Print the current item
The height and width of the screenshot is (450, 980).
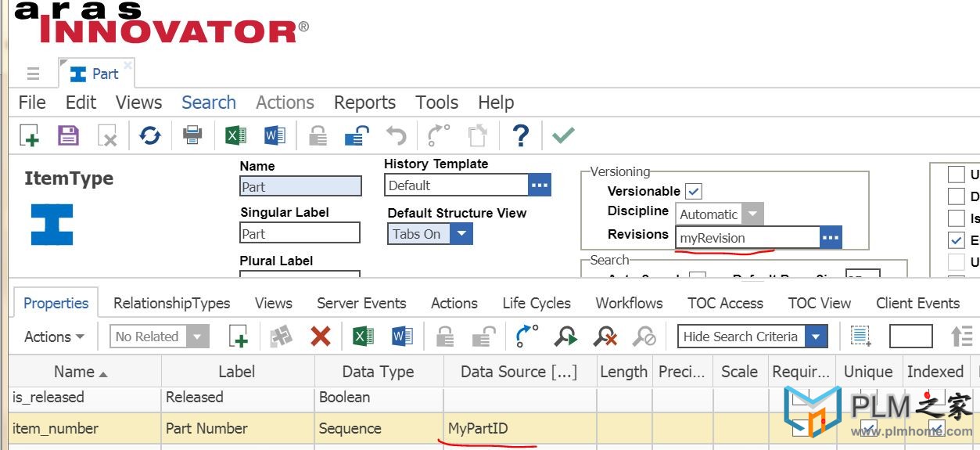pos(192,136)
